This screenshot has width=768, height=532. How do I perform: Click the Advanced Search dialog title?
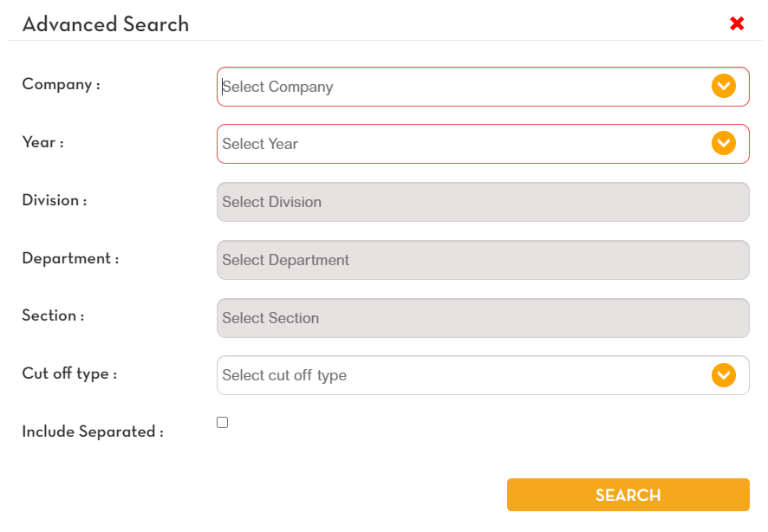106,24
